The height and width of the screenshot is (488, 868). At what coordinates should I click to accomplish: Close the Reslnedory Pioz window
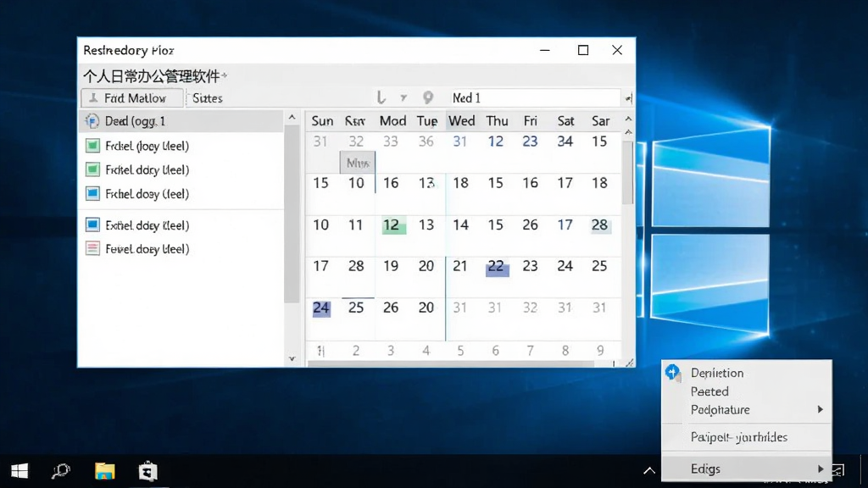tap(617, 50)
